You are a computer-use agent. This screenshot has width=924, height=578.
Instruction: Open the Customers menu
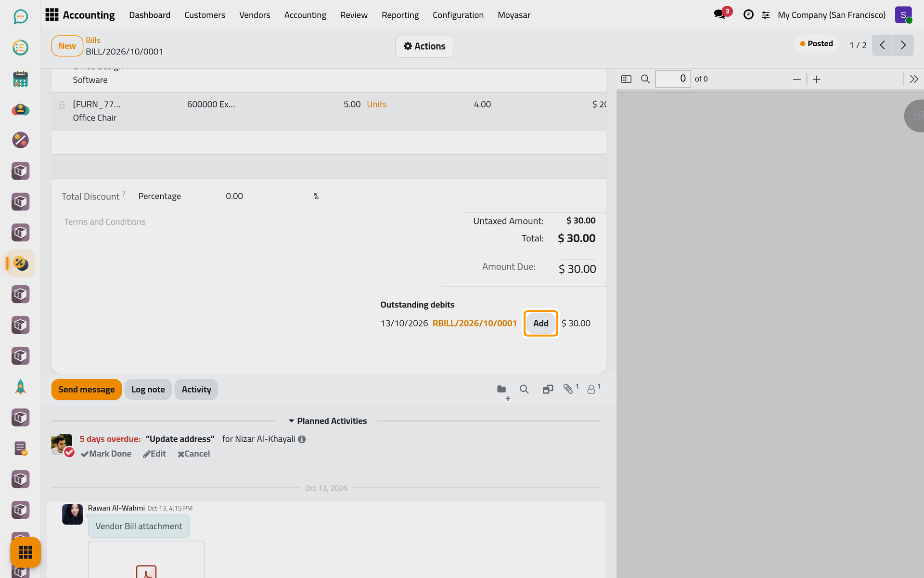click(x=205, y=15)
